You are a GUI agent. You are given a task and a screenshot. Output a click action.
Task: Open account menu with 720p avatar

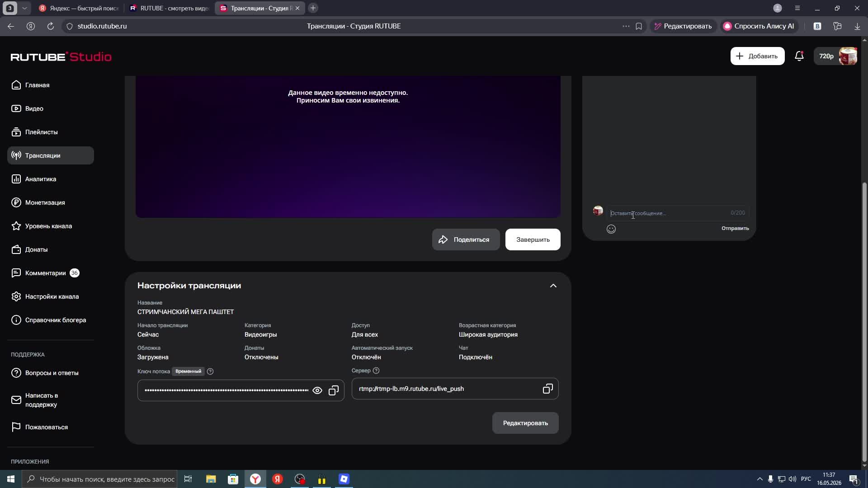point(835,56)
